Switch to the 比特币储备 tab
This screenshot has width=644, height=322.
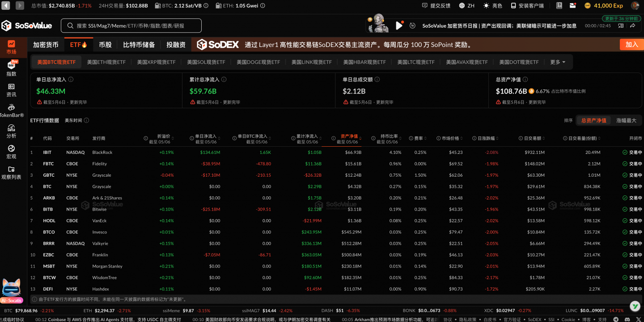tap(139, 45)
